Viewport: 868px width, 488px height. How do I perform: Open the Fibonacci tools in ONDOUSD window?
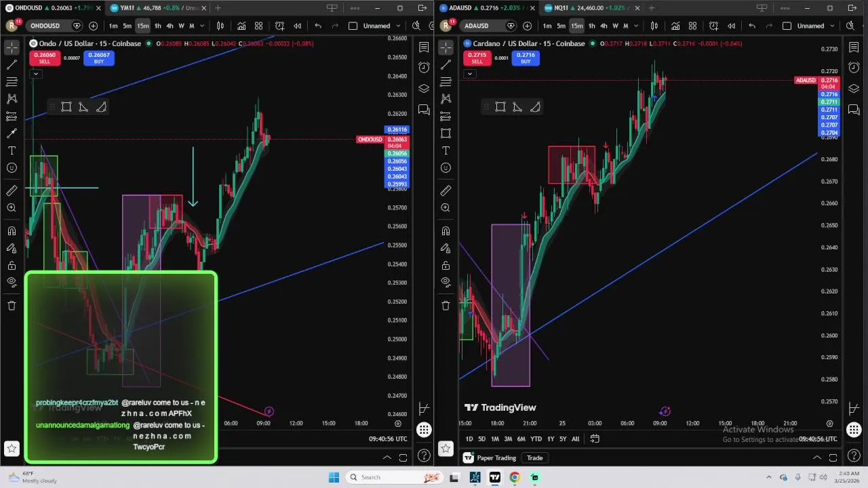pos(12,81)
